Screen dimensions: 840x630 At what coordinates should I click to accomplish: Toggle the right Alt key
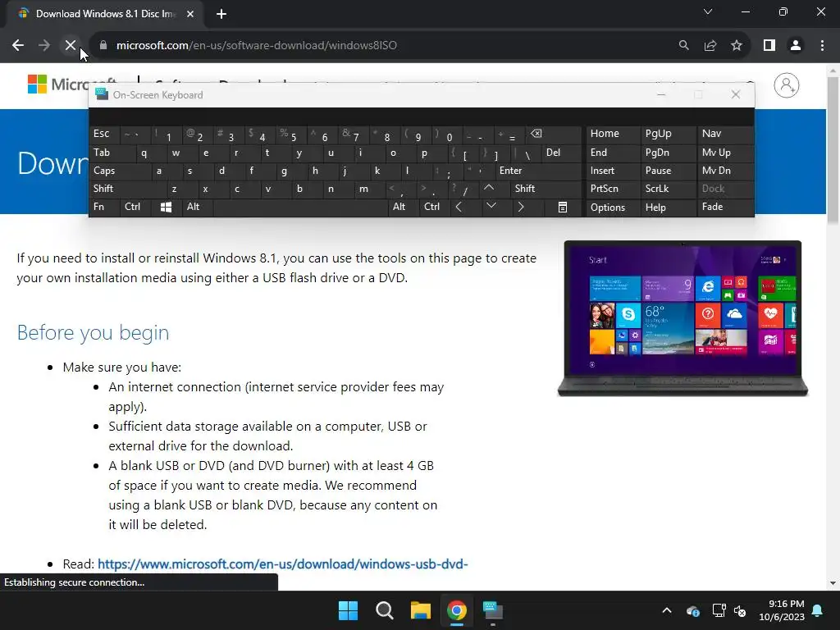tap(403, 207)
